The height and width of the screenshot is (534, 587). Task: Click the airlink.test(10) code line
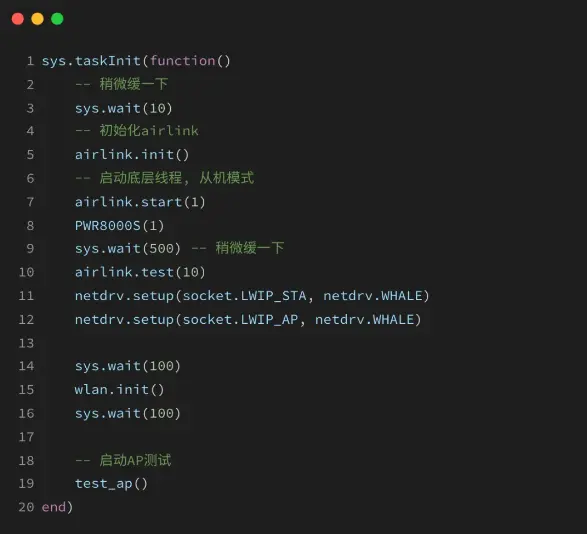[x=140, y=272]
